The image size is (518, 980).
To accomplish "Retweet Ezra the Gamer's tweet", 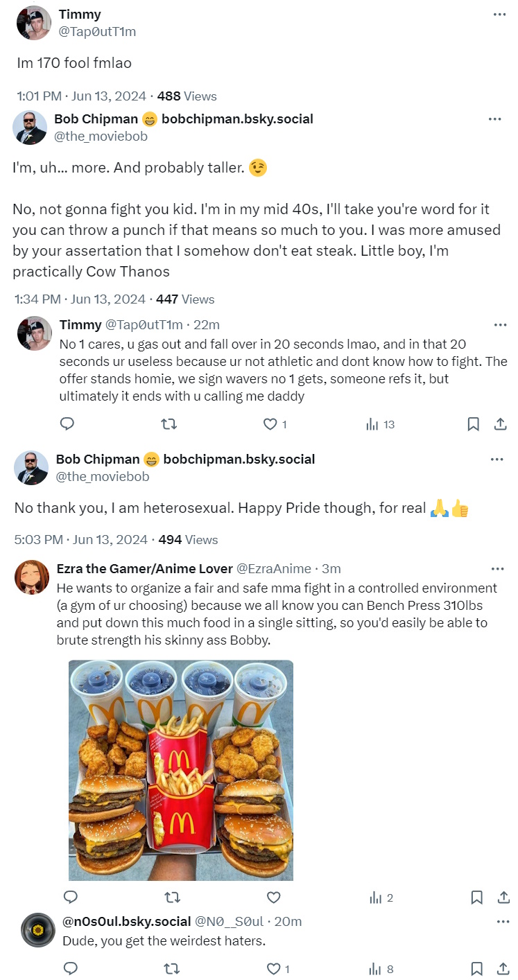I will coord(171,898).
